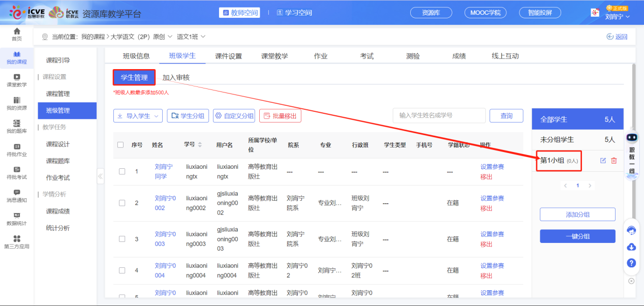
Task: Click the 职教一问 robot assistant icon
Action: (632, 138)
